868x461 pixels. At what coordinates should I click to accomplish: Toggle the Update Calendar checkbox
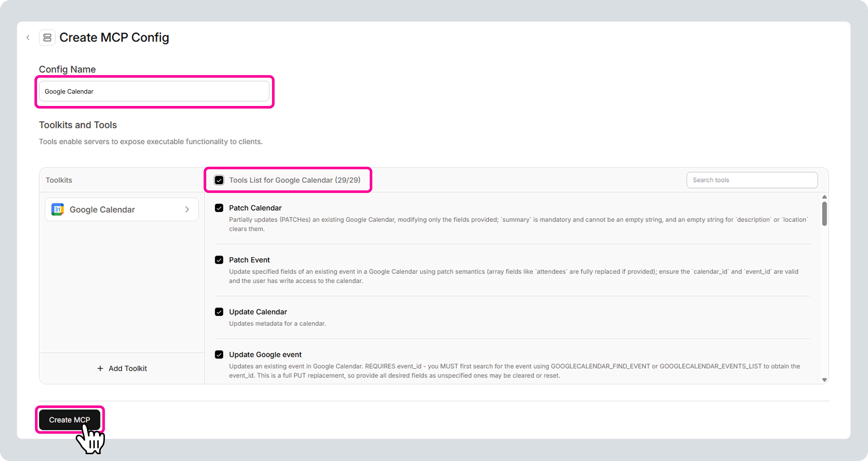219,312
